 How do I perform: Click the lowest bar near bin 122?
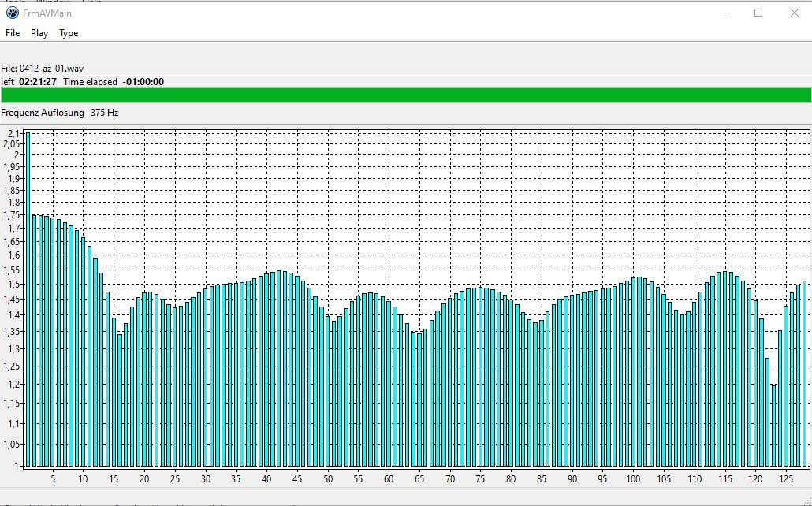point(773,426)
